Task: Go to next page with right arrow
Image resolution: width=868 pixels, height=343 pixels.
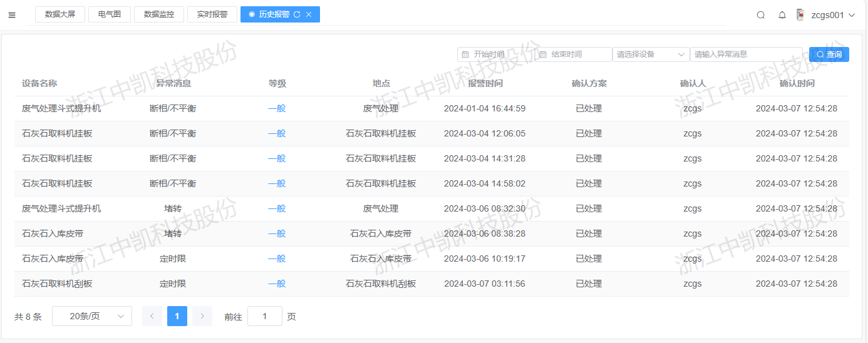Action: coord(202,316)
